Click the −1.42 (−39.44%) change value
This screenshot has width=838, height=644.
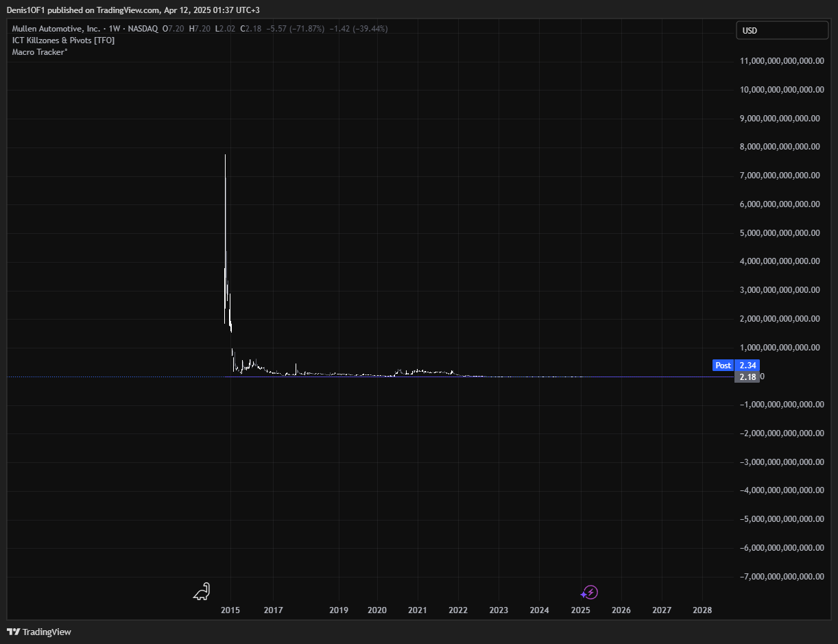click(x=359, y=29)
